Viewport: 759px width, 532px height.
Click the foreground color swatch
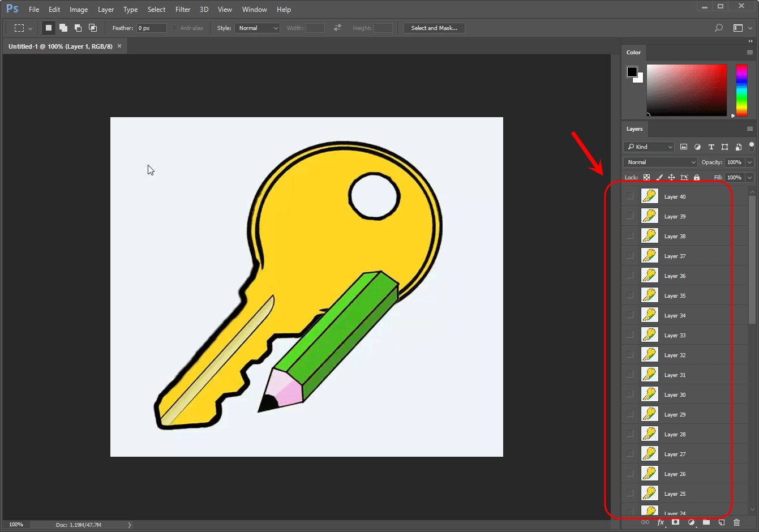632,72
